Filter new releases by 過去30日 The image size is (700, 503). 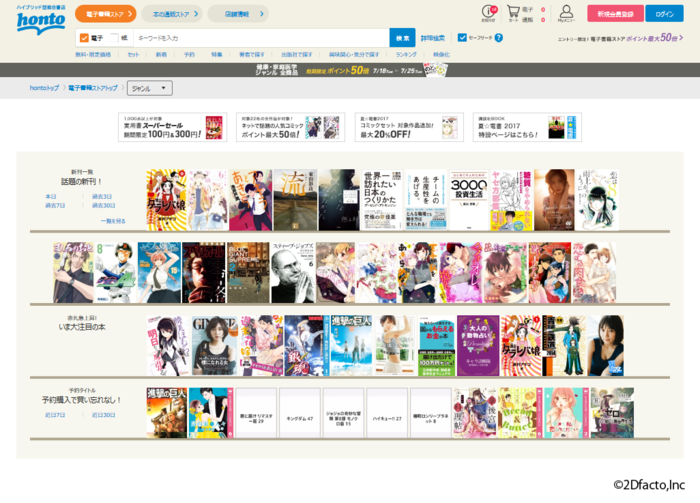pos(103,205)
